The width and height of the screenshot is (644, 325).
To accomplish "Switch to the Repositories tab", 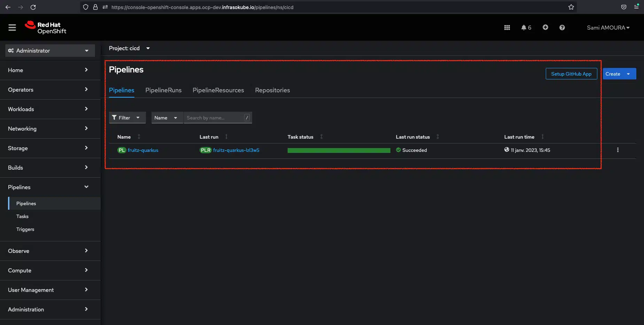I will [x=272, y=90].
